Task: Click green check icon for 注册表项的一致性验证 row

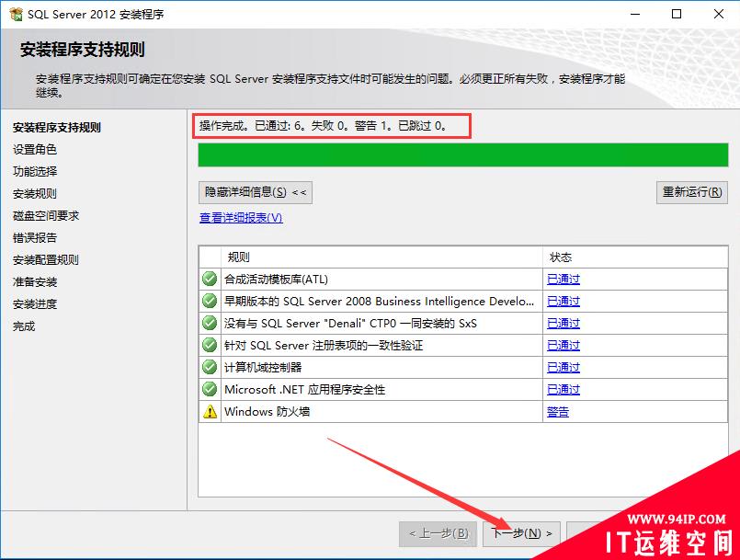Action: tap(210, 345)
